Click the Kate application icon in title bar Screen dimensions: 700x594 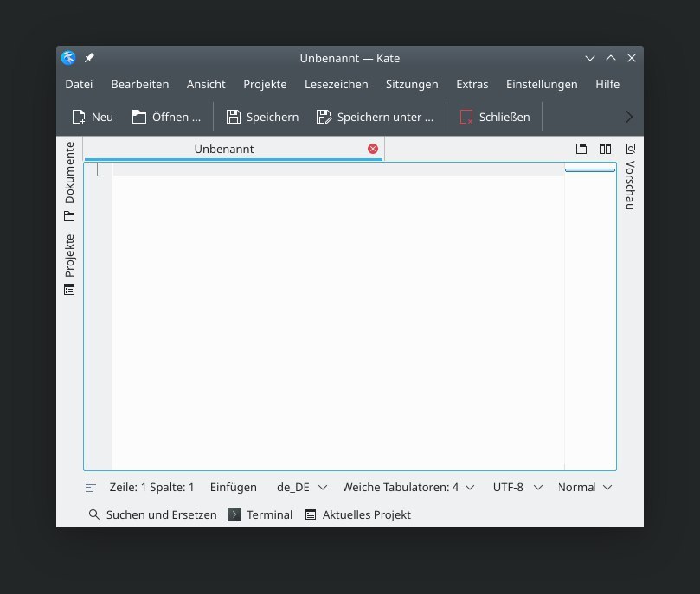click(68, 58)
